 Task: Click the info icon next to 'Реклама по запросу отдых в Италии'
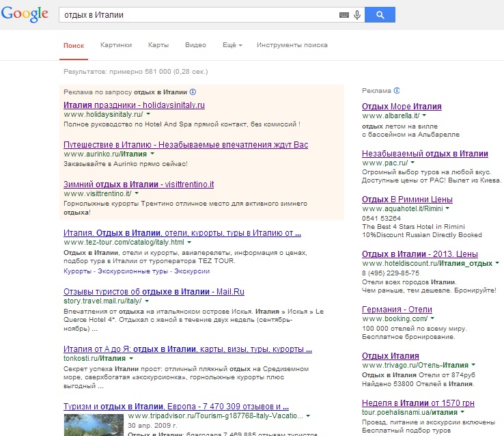[193, 92]
